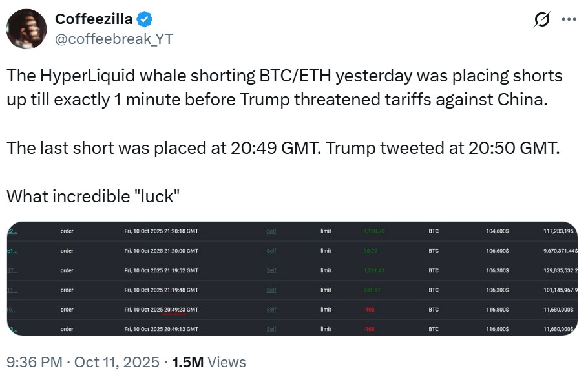Click the Self link in the 21:20:18 row
Image resolution: width=588 pixels, height=373 pixels.
[x=271, y=231]
